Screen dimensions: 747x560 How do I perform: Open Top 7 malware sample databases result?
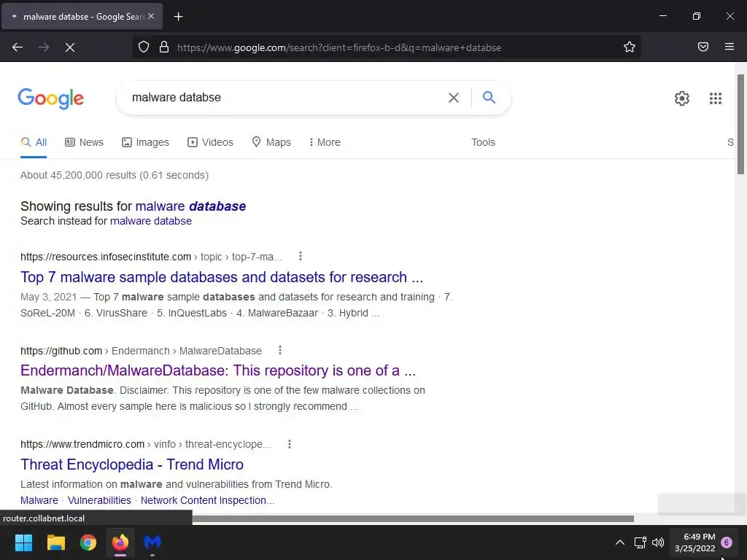coord(222,277)
